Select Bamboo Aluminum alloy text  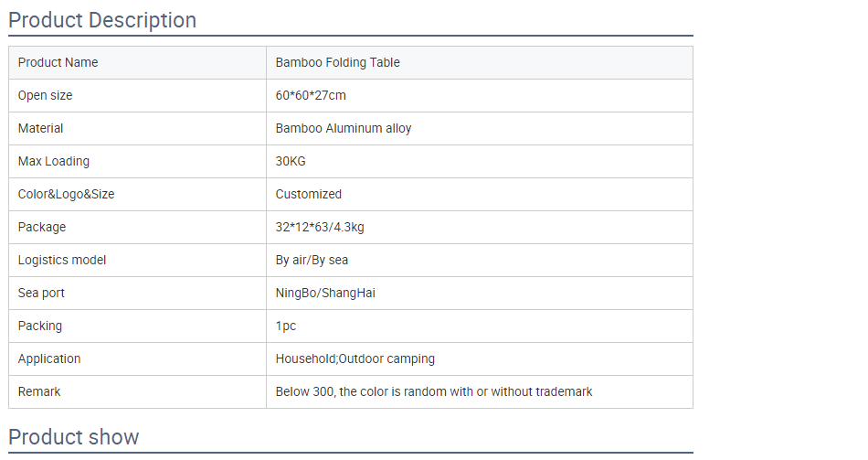click(x=344, y=129)
